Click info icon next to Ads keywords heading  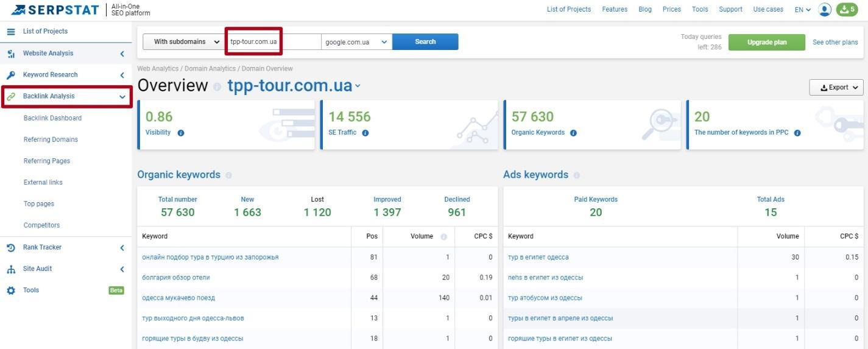pos(577,175)
